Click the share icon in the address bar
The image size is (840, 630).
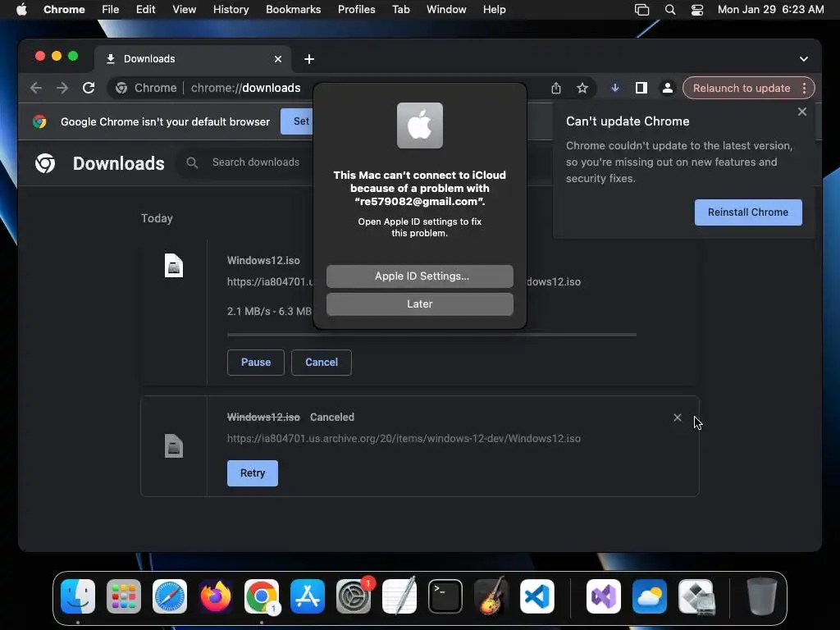pos(556,88)
